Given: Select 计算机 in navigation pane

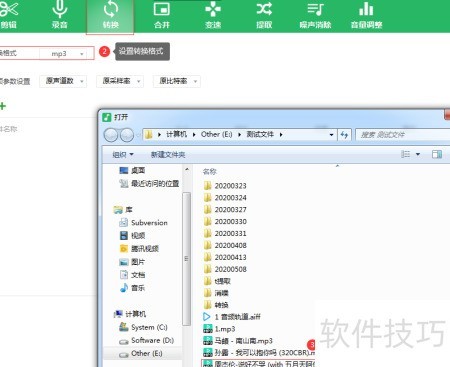Looking at the screenshot, I should (x=130, y=314).
